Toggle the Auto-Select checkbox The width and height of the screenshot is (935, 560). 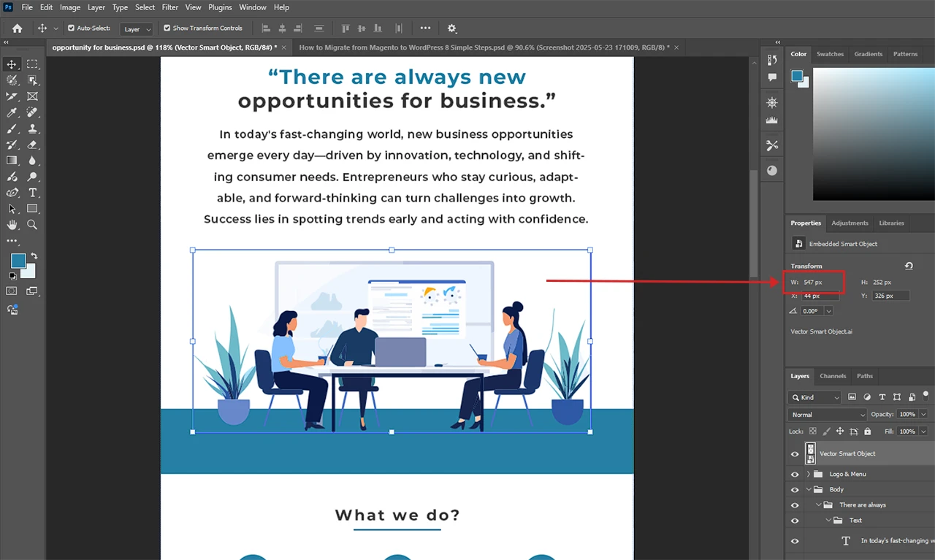point(71,28)
